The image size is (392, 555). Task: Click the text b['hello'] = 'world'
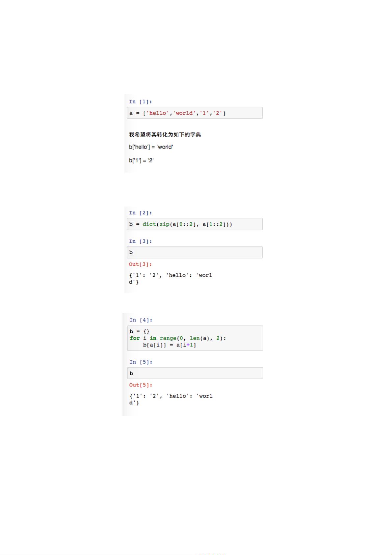(x=151, y=147)
